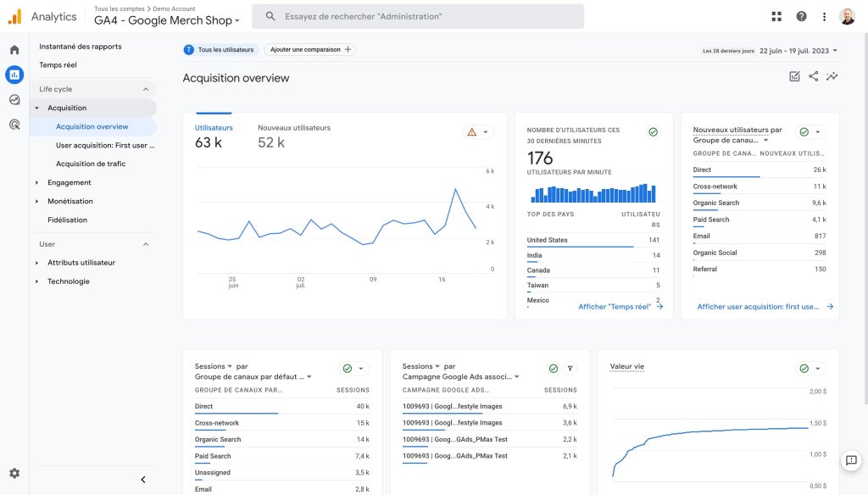
Task: Select User acquisition: First user report
Action: tap(105, 146)
